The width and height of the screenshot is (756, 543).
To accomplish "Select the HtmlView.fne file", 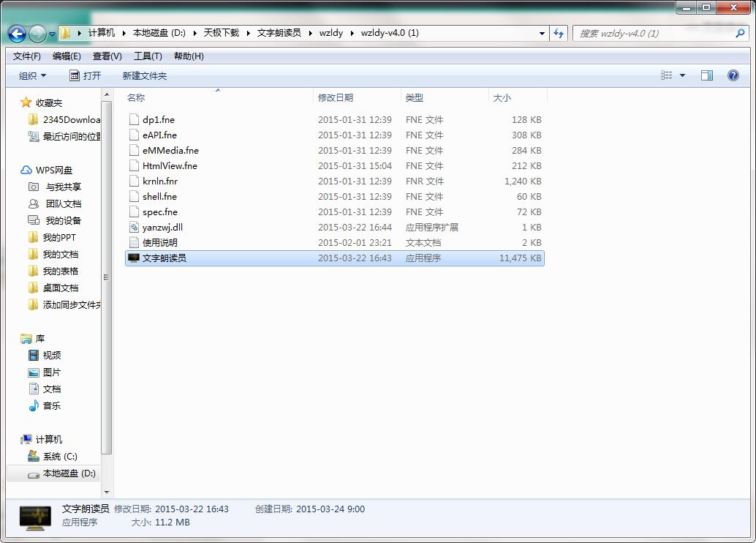I will coord(335,166).
